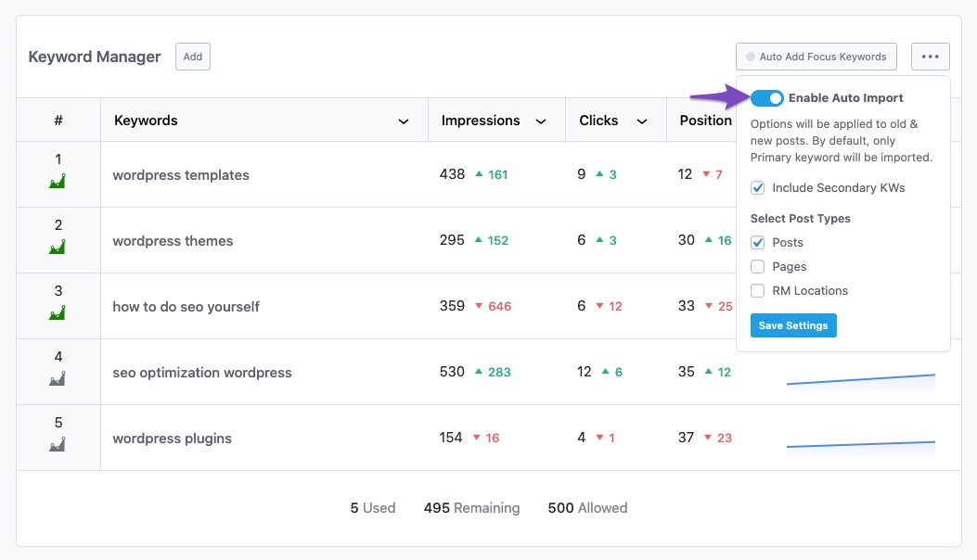
Task: Click the green chart icon in row 2
Action: [58, 248]
